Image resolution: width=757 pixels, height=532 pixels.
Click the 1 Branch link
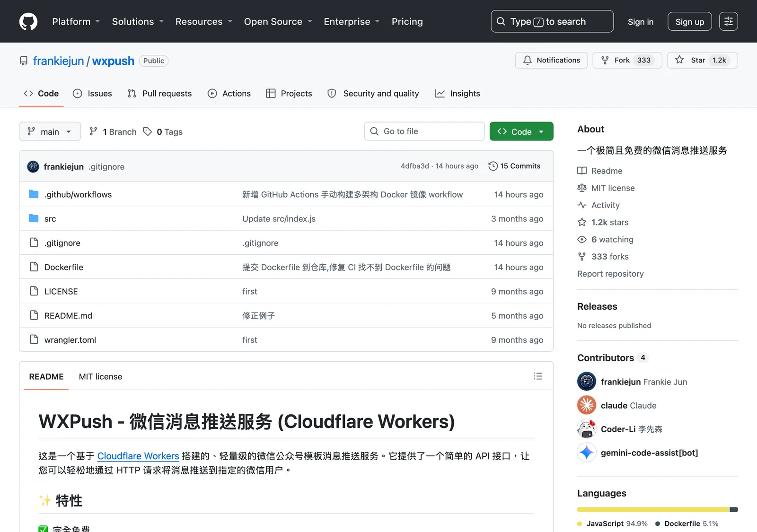pyautogui.click(x=113, y=131)
